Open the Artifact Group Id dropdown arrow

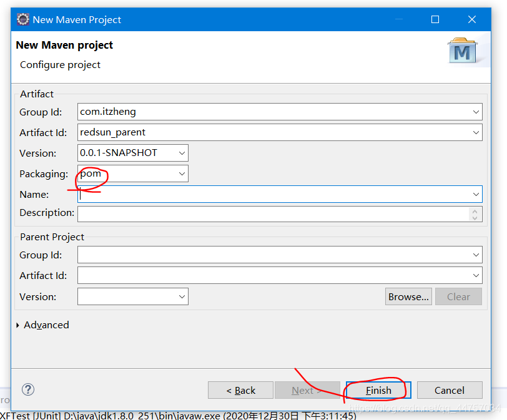coord(476,112)
